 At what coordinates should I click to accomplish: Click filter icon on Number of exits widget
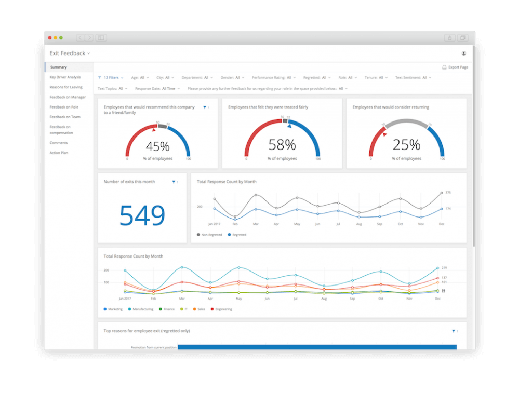[x=175, y=182]
